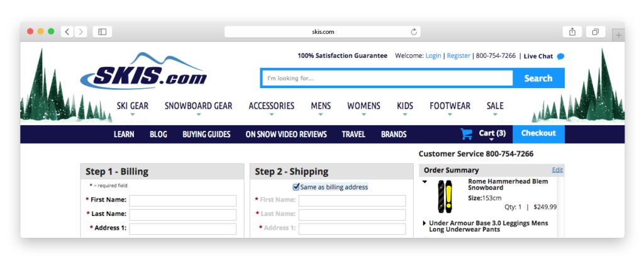Click the shipping First Name field
This screenshot has height=265, width=644.
tap(352, 201)
